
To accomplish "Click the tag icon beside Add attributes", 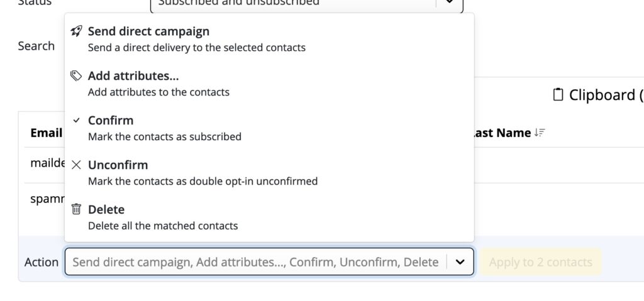I will (76, 76).
